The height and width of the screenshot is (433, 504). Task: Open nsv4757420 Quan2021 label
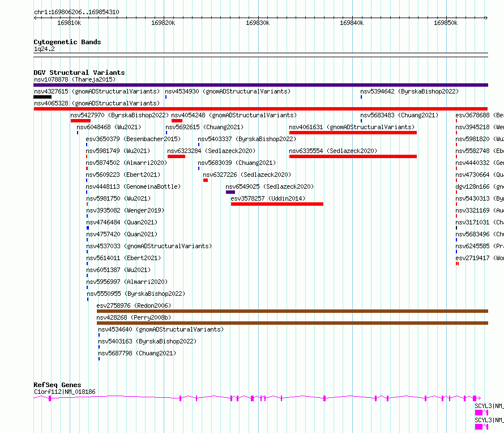(122, 234)
